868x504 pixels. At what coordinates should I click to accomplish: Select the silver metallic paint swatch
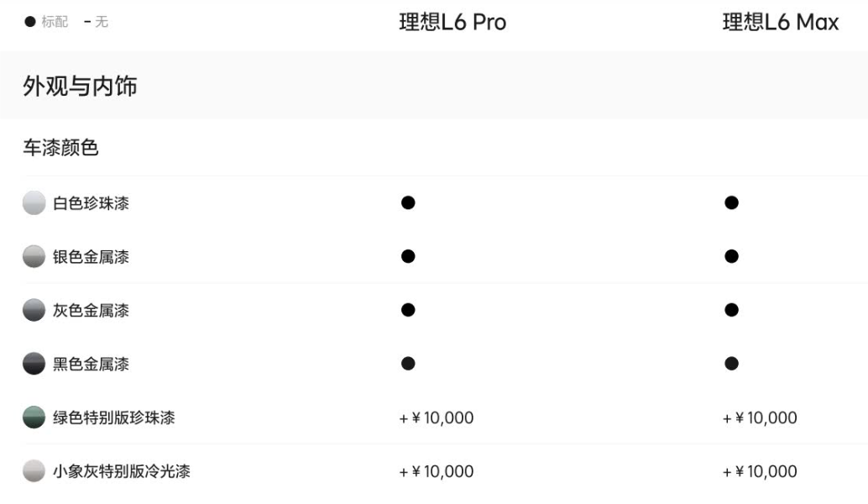[x=34, y=256]
